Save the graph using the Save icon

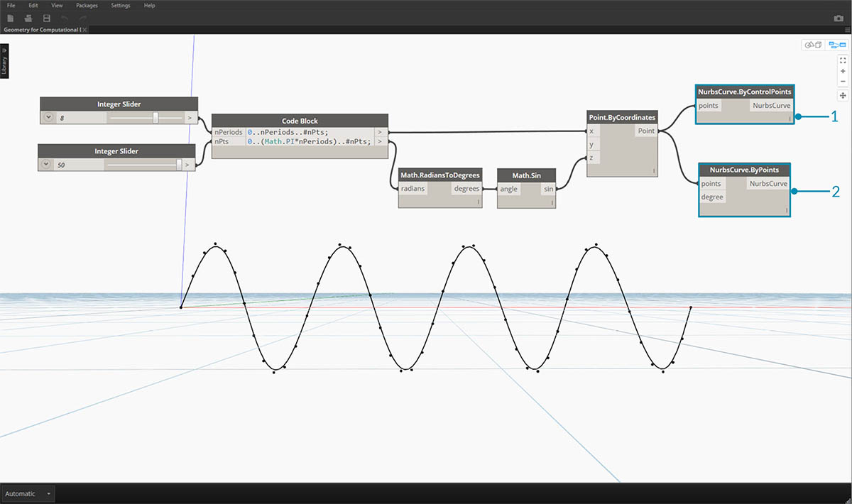coord(45,17)
